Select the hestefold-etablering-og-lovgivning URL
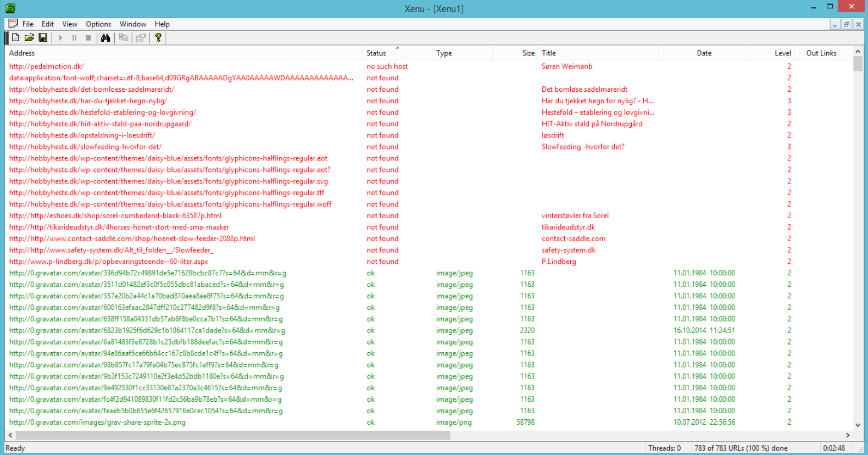Image resolution: width=868 pixels, height=455 pixels. click(x=103, y=113)
